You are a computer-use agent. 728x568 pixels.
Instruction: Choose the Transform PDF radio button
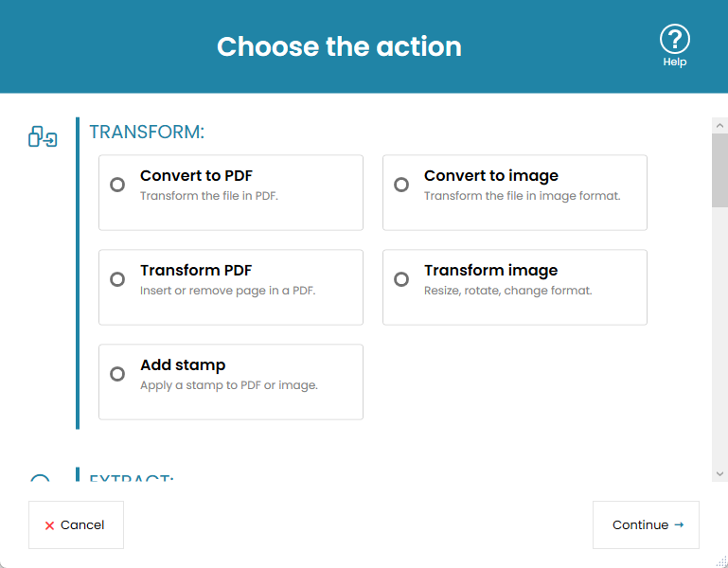[117, 279]
